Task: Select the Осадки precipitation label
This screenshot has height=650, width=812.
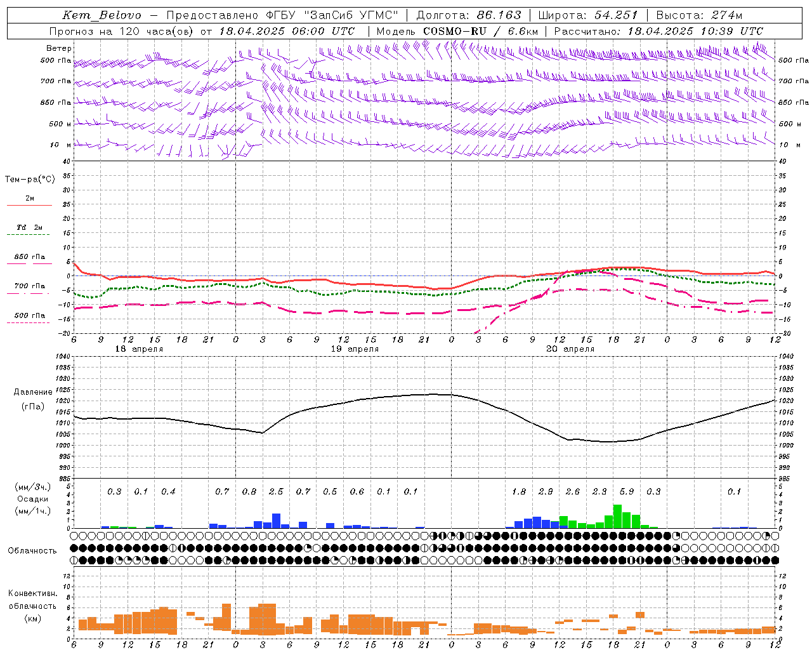Action: coord(33,499)
